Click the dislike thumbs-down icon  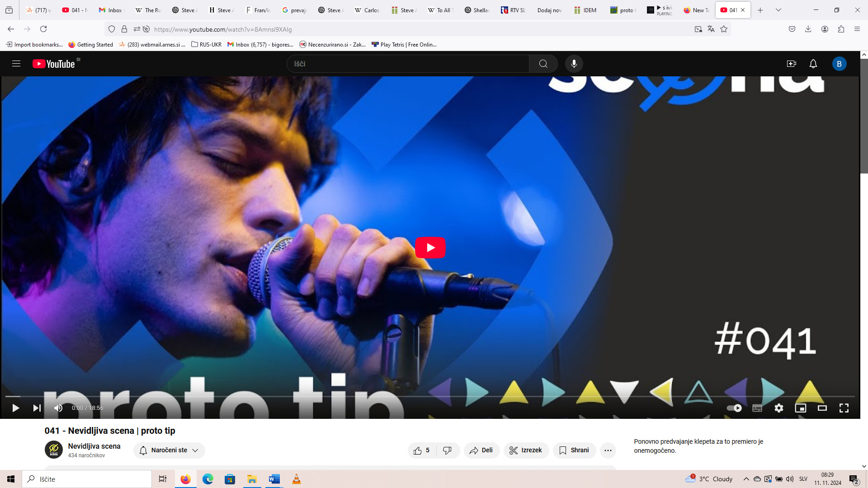tap(447, 450)
